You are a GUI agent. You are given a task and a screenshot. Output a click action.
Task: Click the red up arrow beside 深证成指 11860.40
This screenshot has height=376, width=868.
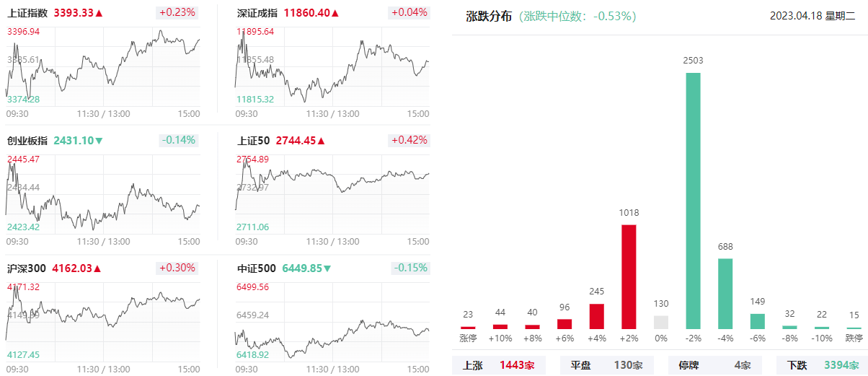[x=335, y=13]
